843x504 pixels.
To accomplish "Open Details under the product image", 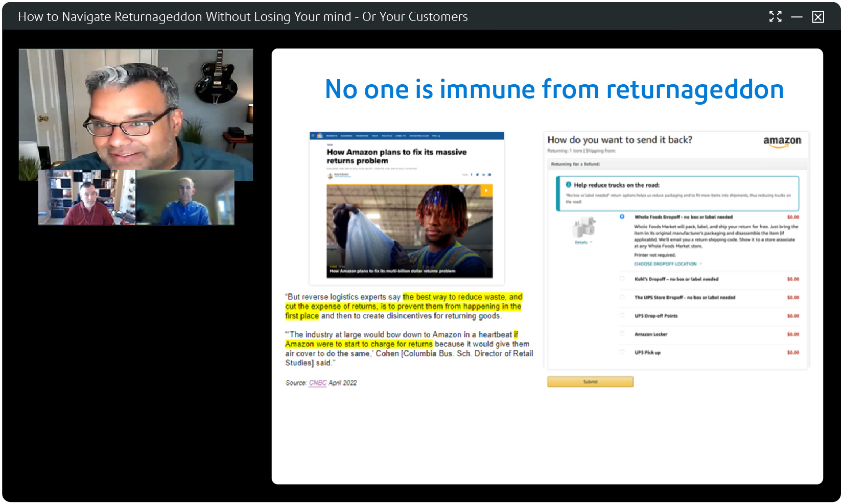I will coord(583,243).
